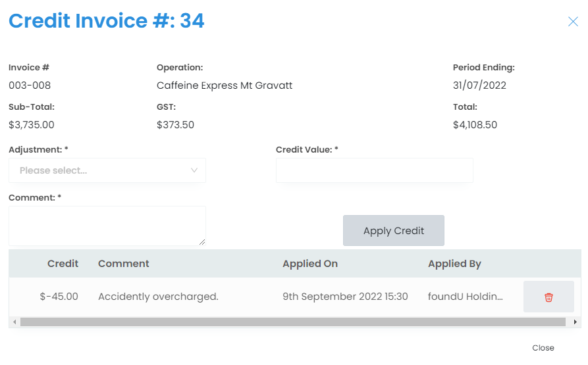Viewport: 588px width, 365px height.
Task: Click the 'Accidently overcharged.' comment cell
Action: pyautogui.click(x=158, y=297)
